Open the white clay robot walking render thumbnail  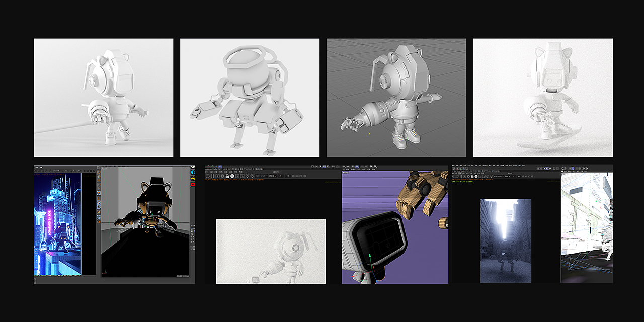tap(103, 98)
